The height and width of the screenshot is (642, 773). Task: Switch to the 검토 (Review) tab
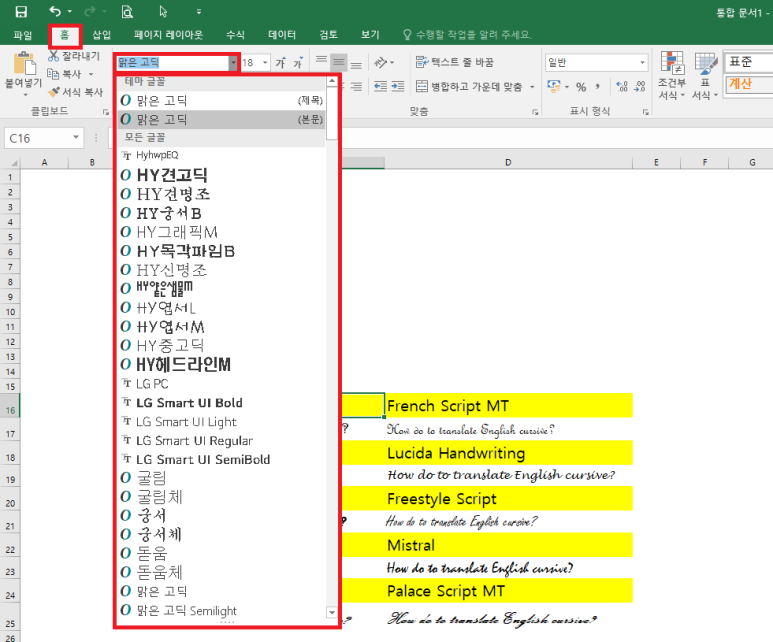pyautogui.click(x=328, y=35)
